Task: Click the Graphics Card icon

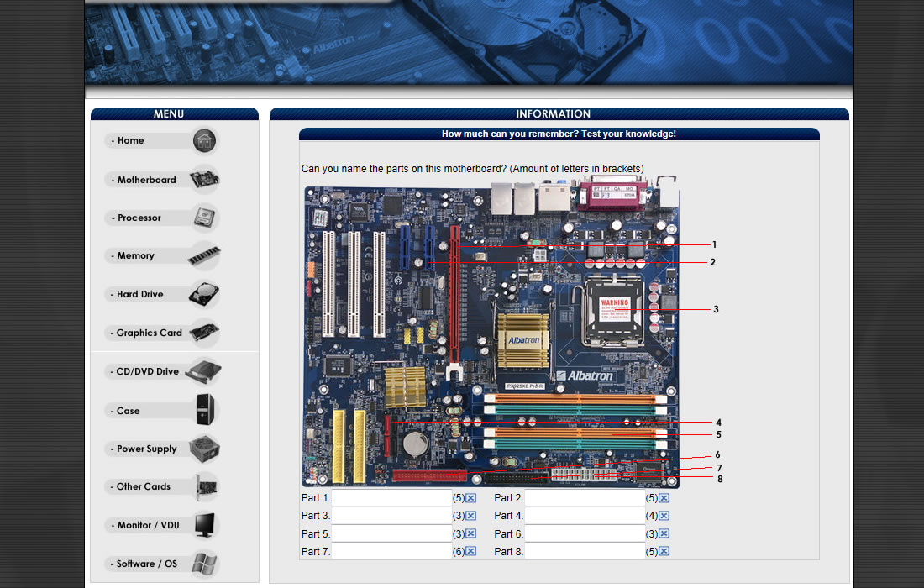Action: (x=204, y=333)
